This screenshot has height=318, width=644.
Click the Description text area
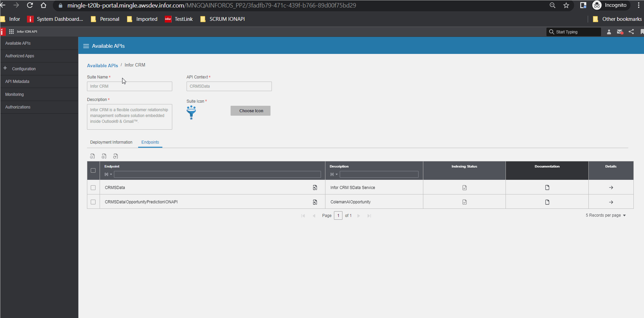click(x=130, y=117)
